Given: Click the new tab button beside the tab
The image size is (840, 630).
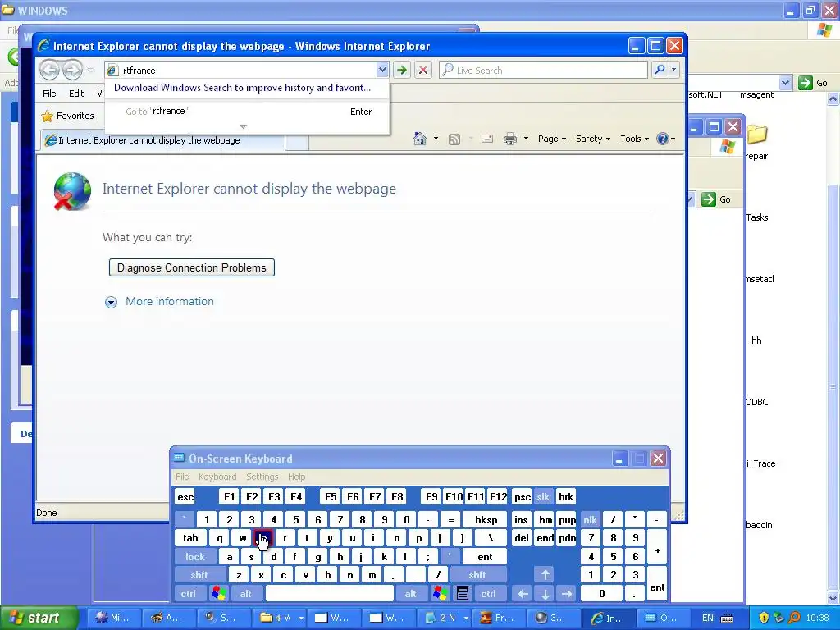Looking at the screenshot, I should (297, 141).
